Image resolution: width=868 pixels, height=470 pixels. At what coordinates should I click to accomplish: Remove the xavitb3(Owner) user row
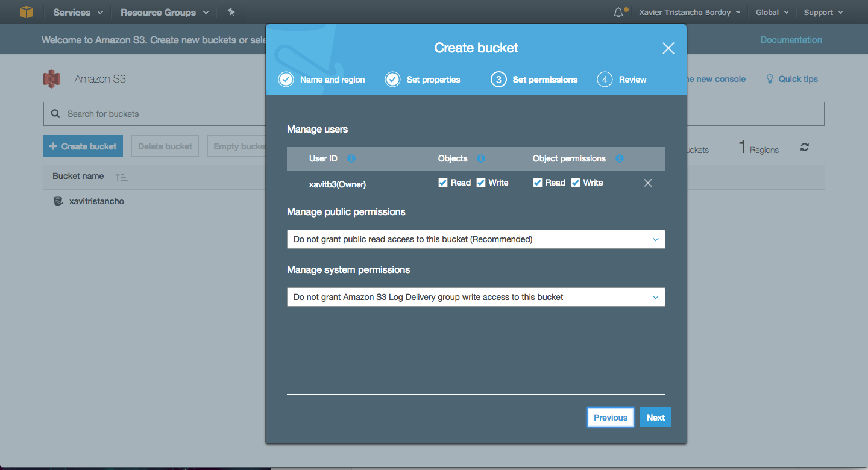(648, 183)
